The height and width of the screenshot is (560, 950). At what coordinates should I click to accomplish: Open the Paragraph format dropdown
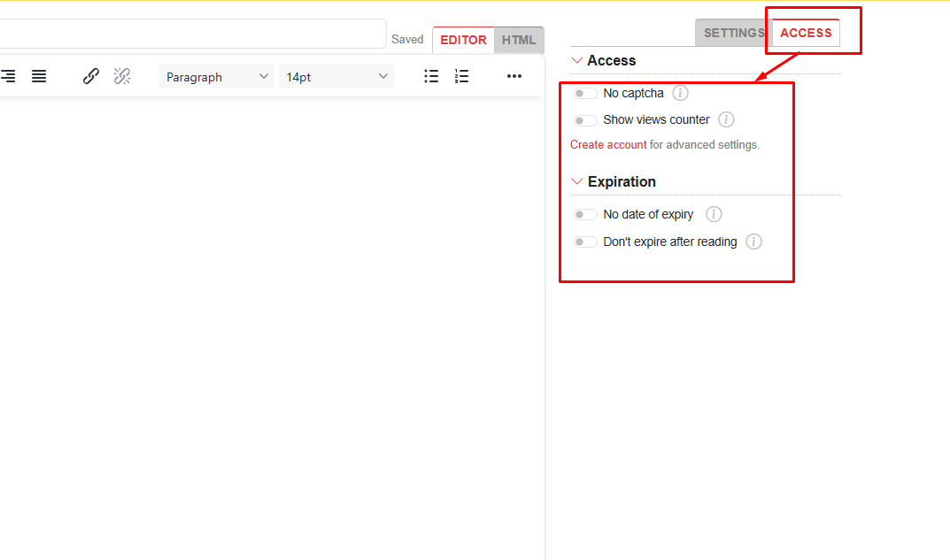tap(216, 77)
